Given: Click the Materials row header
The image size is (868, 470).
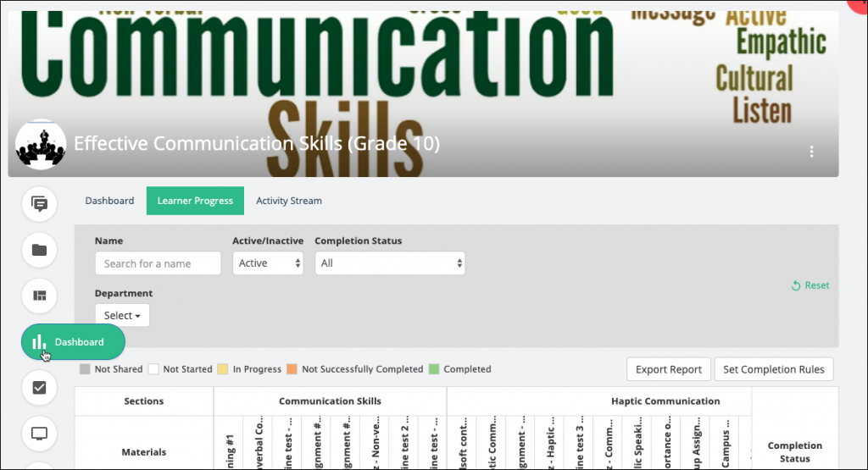Looking at the screenshot, I should (x=144, y=451).
